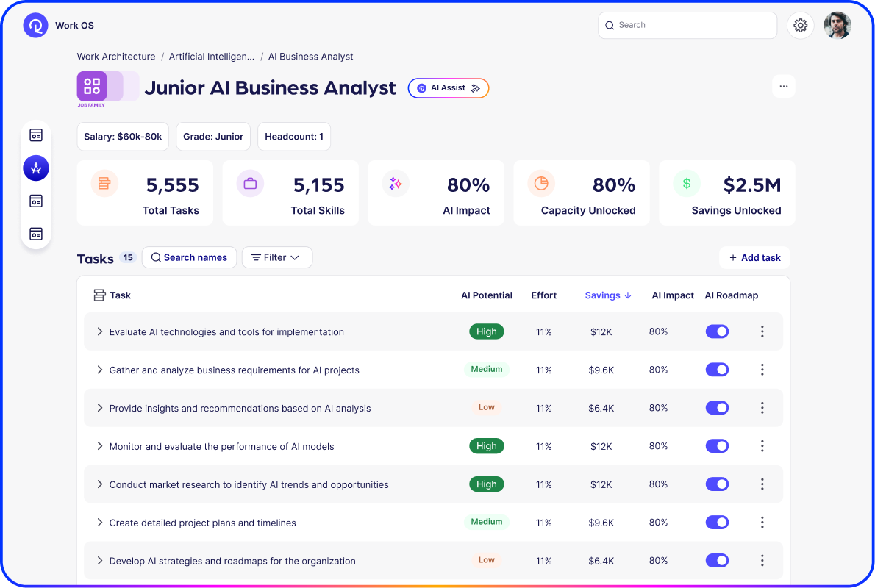
Task: Open Settings via the gear icon
Action: [x=800, y=24]
